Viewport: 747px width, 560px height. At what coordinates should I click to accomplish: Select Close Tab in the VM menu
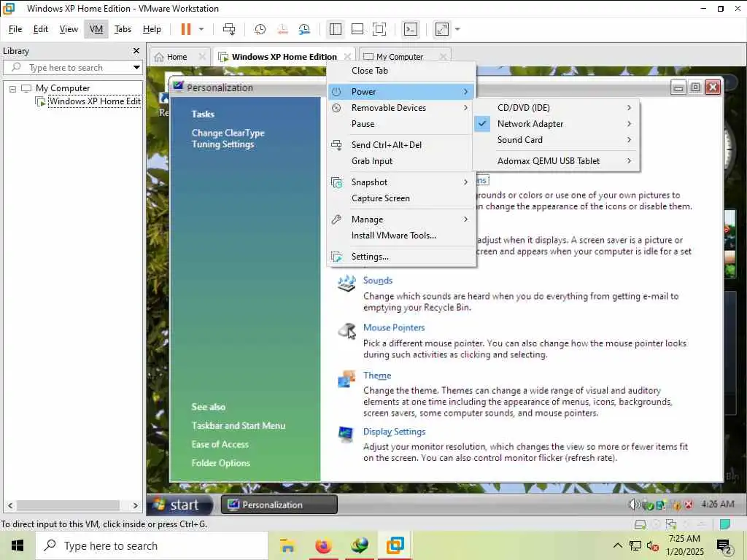coord(370,71)
